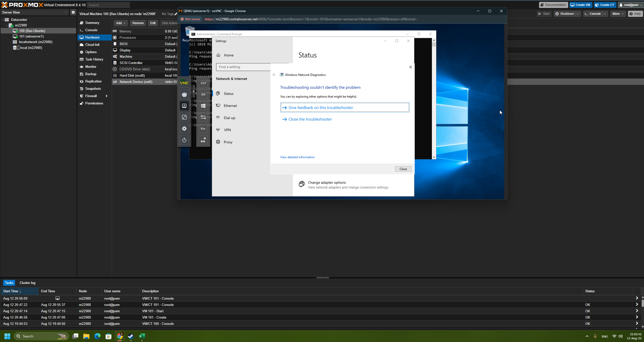
Task: Click the Not secure badge in Chrome
Action: point(190,19)
